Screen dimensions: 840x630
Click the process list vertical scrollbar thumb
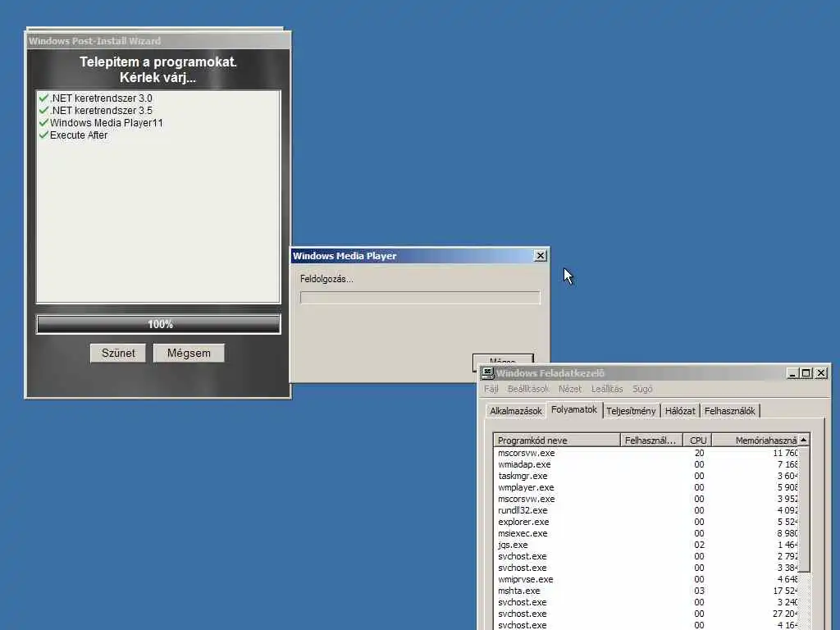point(804,509)
